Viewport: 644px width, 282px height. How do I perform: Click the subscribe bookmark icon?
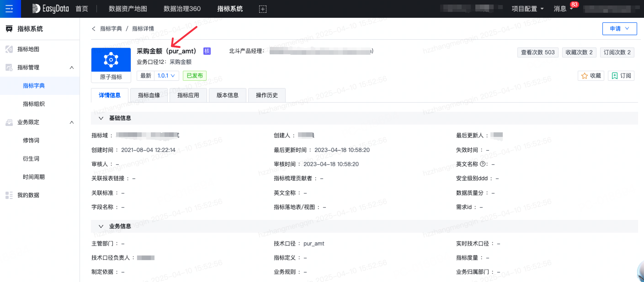[615, 76]
